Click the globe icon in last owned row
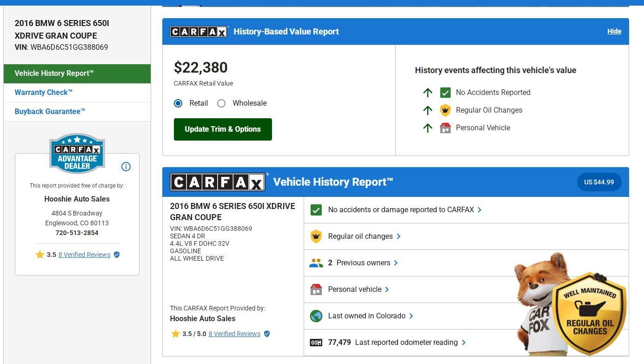Screen dimensions: 644x364 pyautogui.click(x=316, y=316)
